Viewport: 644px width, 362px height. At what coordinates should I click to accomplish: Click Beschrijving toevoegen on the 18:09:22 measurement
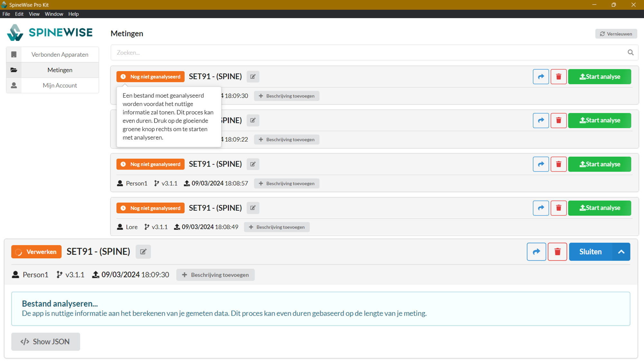coord(287,140)
